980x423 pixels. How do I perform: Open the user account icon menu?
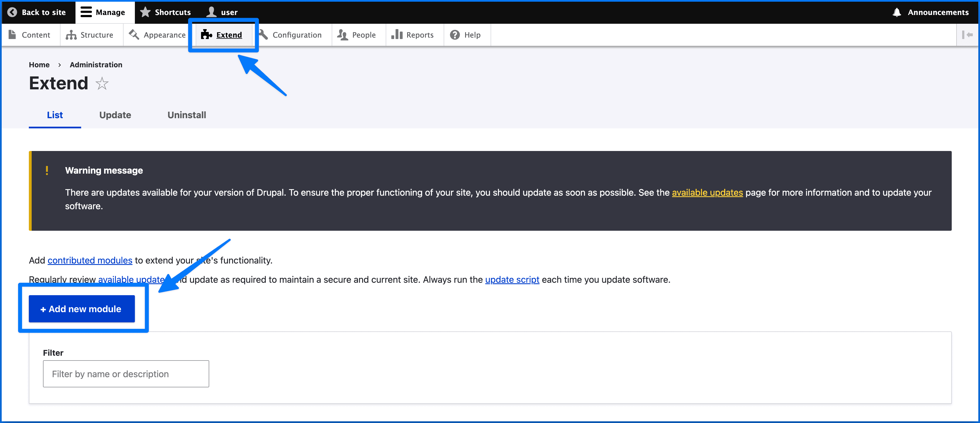pos(211,12)
